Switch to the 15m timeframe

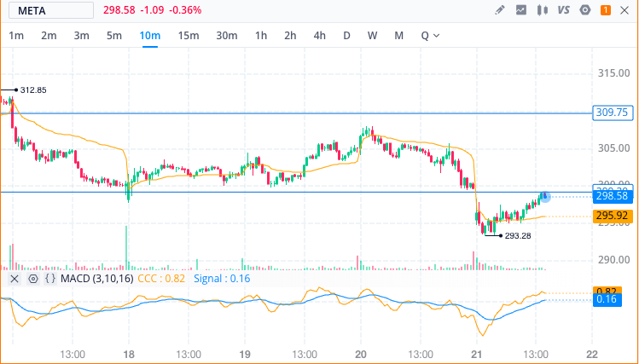tap(189, 36)
